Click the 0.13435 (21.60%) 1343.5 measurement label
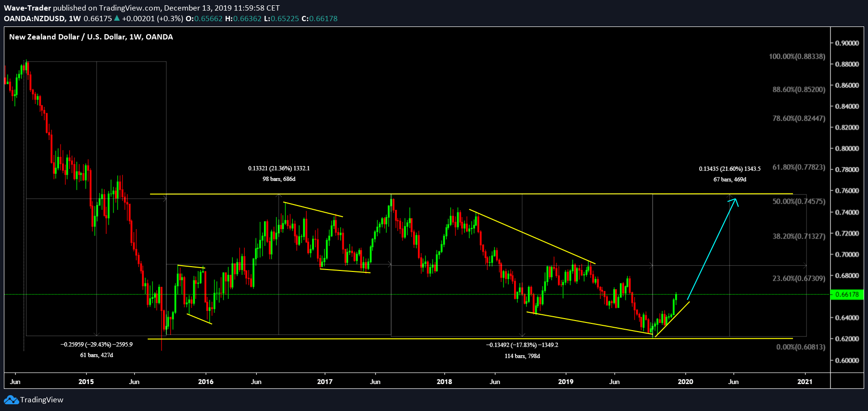This screenshot has height=411, width=868. [x=730, y=169]
